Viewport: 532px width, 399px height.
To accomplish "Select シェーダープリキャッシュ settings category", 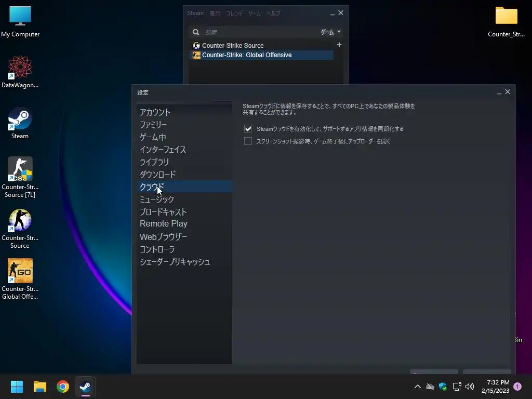I will coord(184,262).
